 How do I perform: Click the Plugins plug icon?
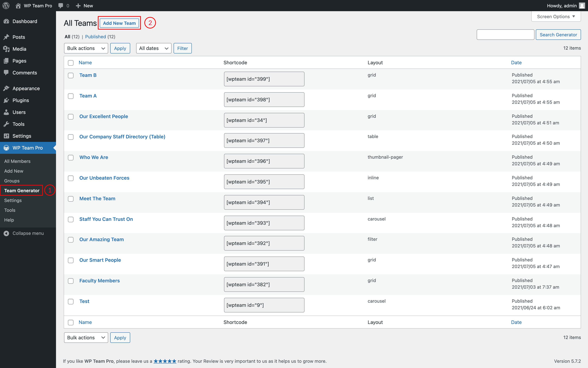click(x=6, y=100)
